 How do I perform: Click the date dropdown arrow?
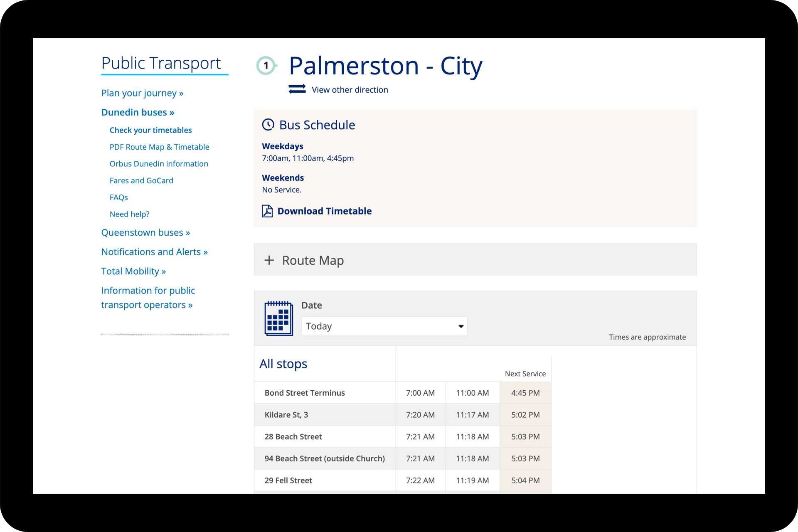click(461, 326)
